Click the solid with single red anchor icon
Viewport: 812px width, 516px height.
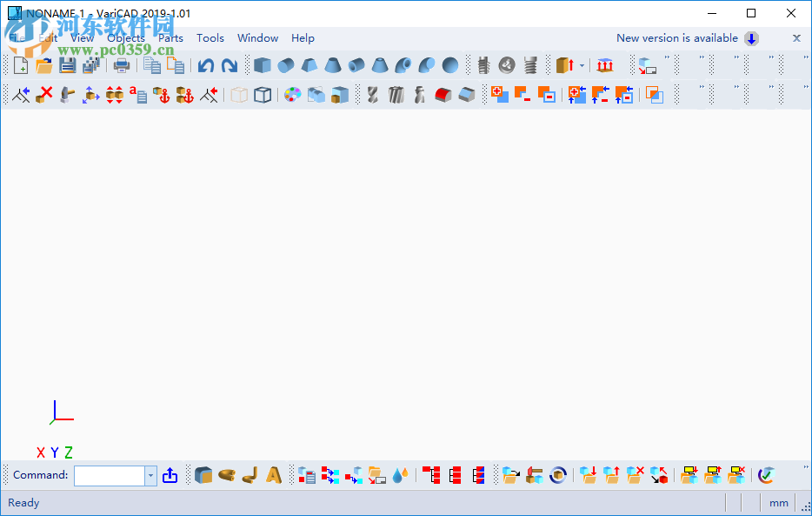pyautogui.click(x=162, y=95)
